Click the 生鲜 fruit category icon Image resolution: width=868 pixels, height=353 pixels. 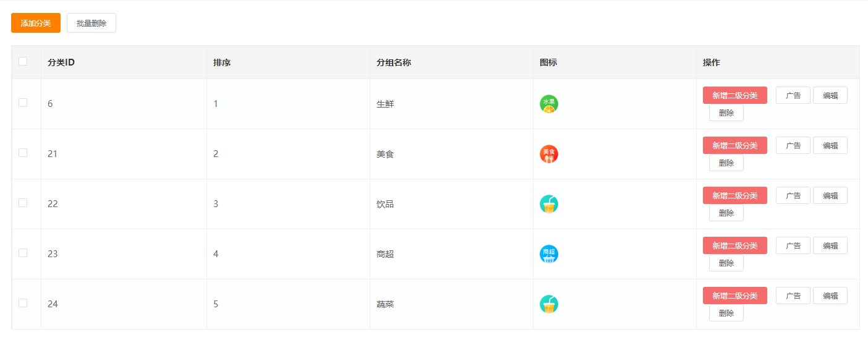click(549, 104)
